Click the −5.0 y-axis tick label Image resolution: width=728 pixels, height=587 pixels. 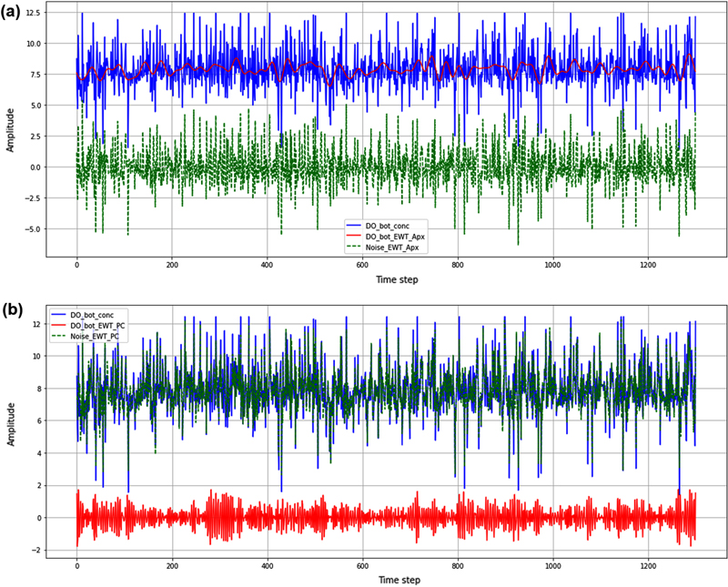click(34, 229)
